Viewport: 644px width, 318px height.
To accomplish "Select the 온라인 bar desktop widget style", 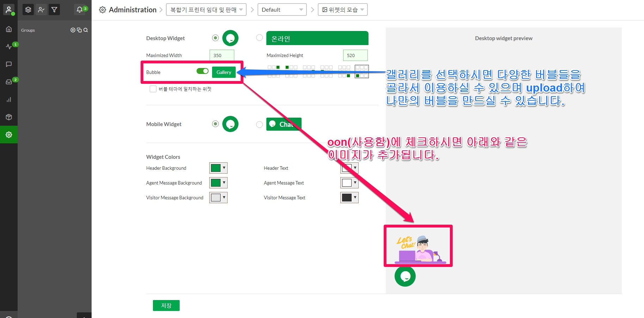I will [x=259, y=38].
